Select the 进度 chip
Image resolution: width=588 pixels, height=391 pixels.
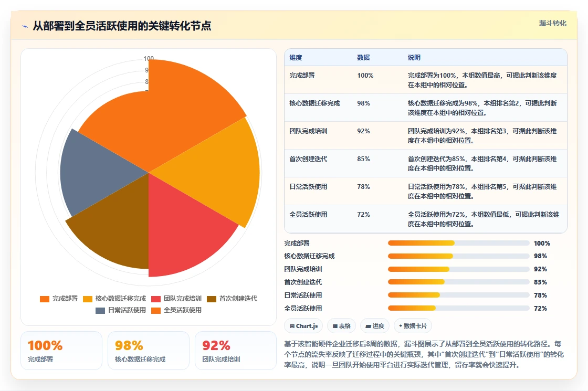click(x=375, y=326)
